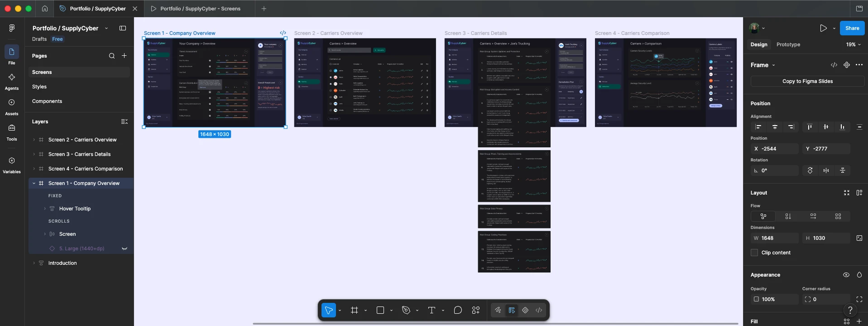Open the 19% zoom dropdown
The image size is (868, 326).
(853, 44)
